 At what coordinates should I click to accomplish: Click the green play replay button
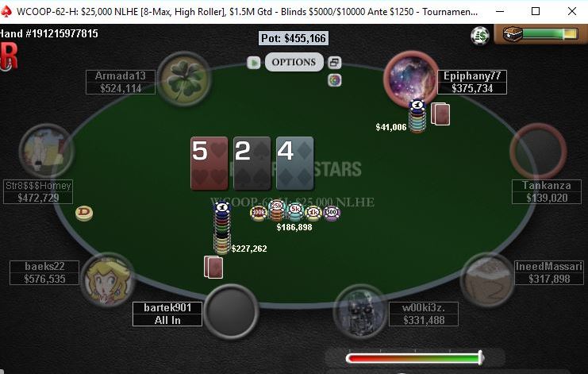tap(253, 63)
